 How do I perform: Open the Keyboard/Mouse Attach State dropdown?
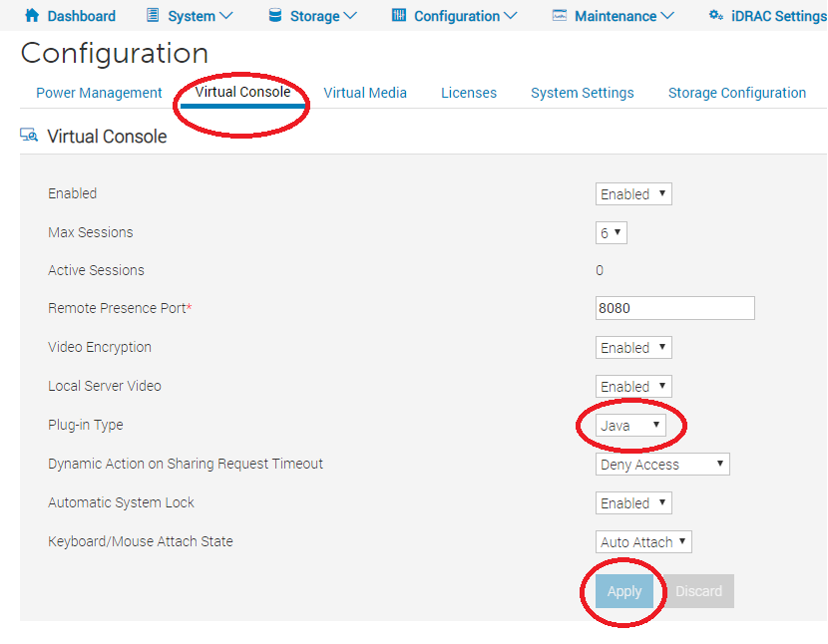pyautogui.click(x=643, y=541)
